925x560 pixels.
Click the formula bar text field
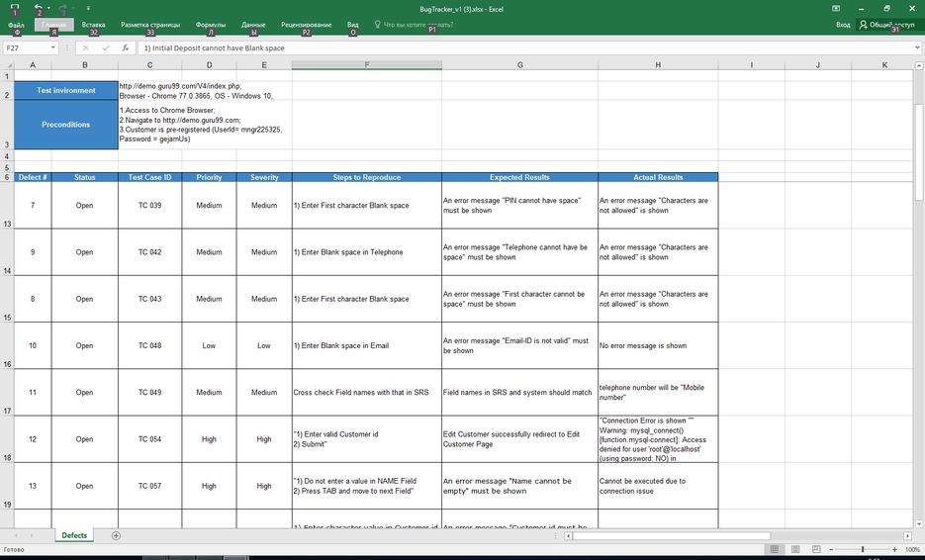[525, 47]
